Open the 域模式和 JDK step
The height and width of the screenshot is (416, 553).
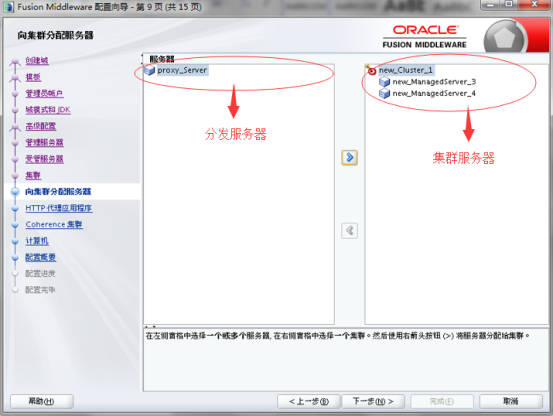48,110
